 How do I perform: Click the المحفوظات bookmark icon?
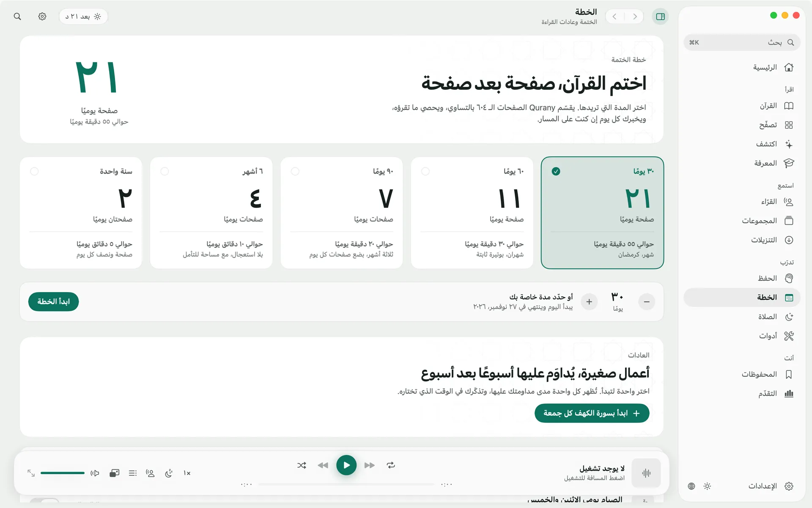click(789, 374)
